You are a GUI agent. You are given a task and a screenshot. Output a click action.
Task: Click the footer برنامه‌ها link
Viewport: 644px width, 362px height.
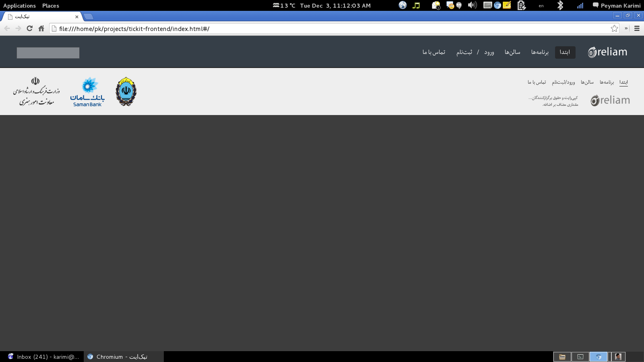(x=607, y=82)
